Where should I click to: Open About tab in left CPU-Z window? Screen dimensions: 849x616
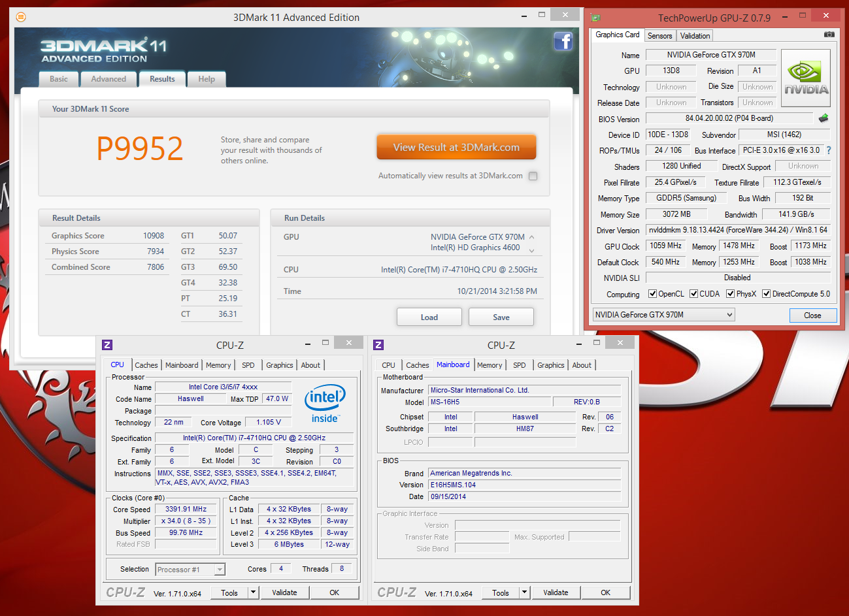(x=311, y=365)
